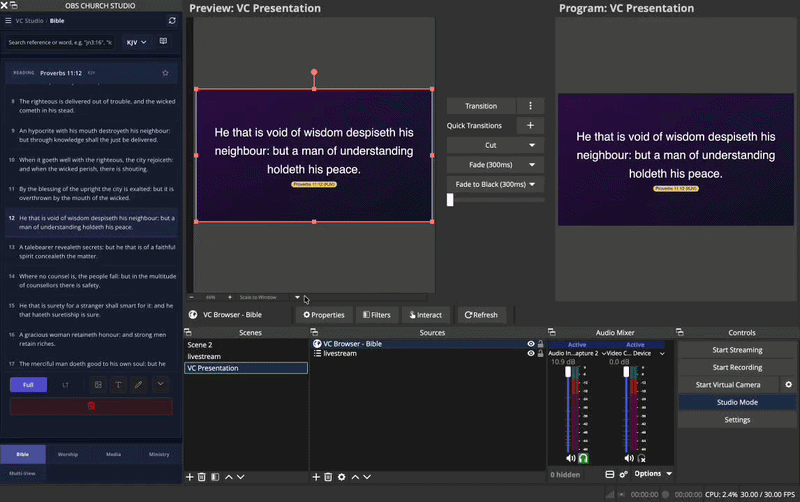Open the Multi-View tab
This screenshot has height=502, width=800.
click(x=22, y=473)
